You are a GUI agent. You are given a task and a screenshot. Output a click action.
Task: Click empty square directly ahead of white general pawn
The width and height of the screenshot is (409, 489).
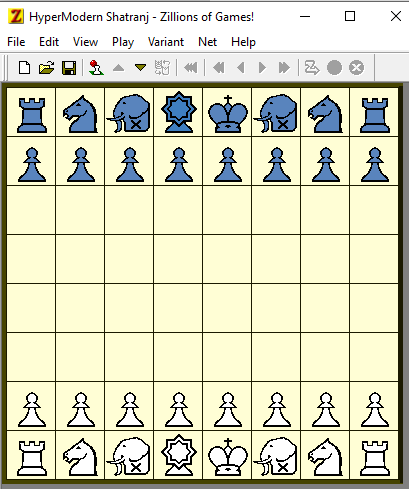point(178,357)
